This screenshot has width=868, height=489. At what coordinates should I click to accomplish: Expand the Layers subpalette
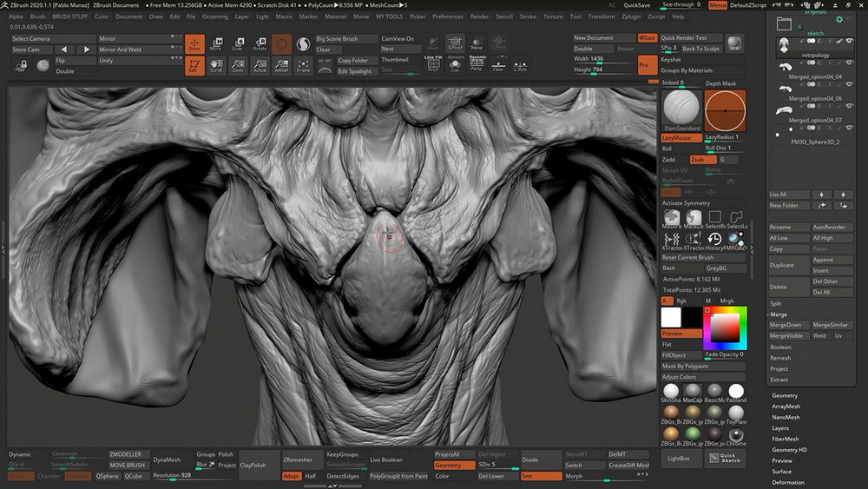(x=780, y=428)
